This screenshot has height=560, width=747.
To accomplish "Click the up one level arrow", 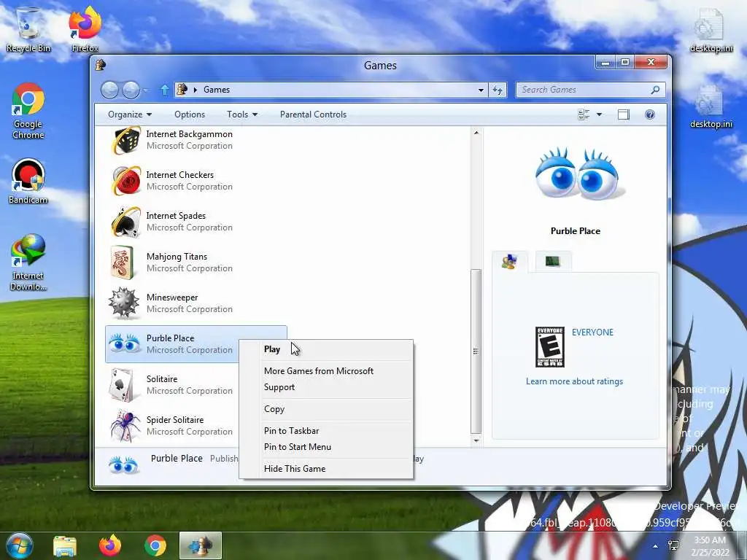I will point(165,90).
